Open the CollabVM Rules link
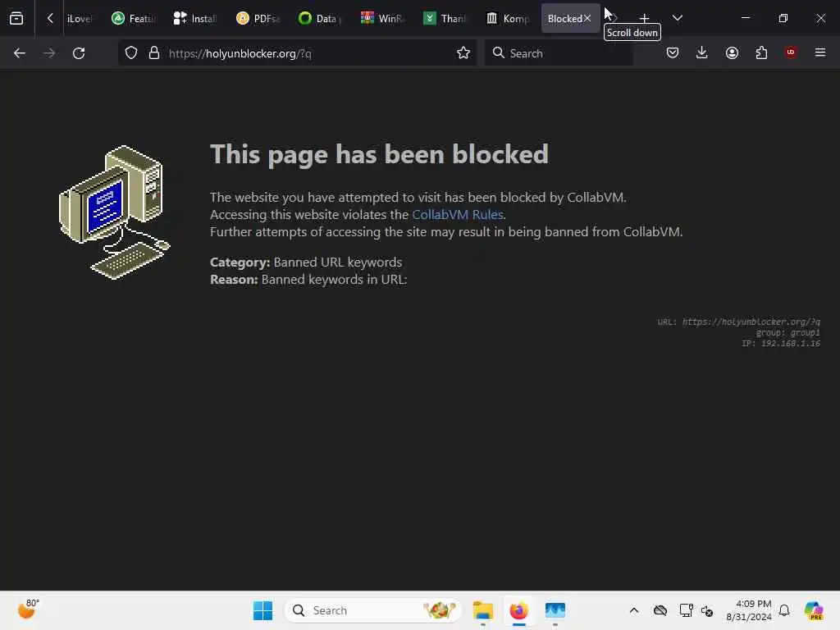The image size is (840, 630). pyautogui.click(x=458, y=215)
